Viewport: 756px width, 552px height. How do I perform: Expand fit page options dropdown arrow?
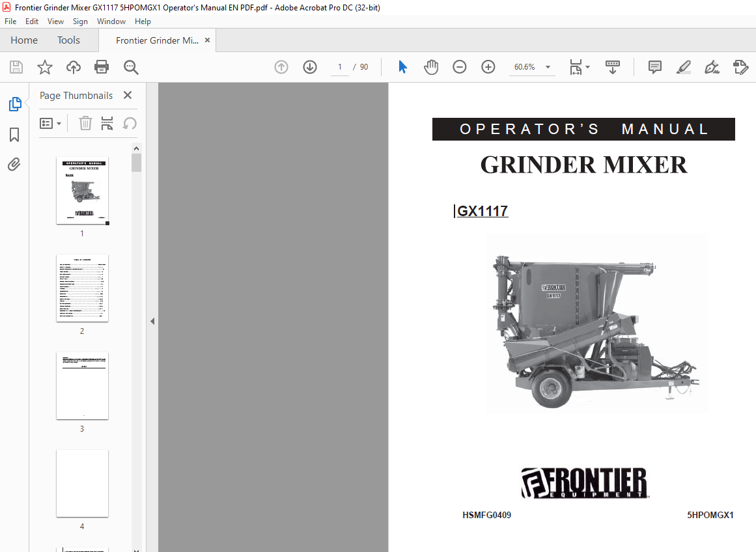588,67
